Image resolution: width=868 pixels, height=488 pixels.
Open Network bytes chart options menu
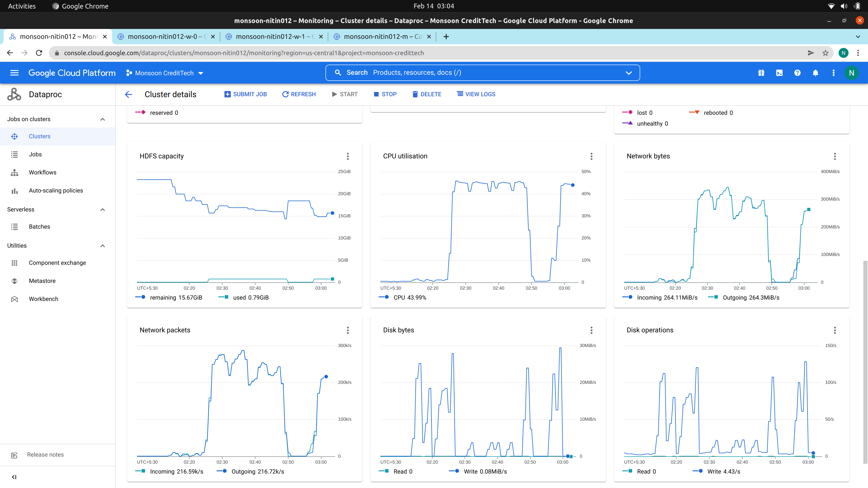point(835,156)
